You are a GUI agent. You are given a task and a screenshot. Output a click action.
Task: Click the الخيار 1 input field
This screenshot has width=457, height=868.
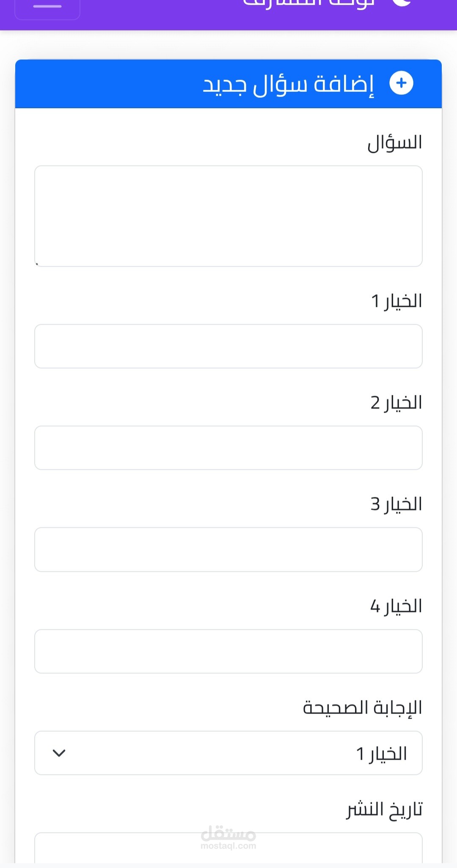(228, 346)
